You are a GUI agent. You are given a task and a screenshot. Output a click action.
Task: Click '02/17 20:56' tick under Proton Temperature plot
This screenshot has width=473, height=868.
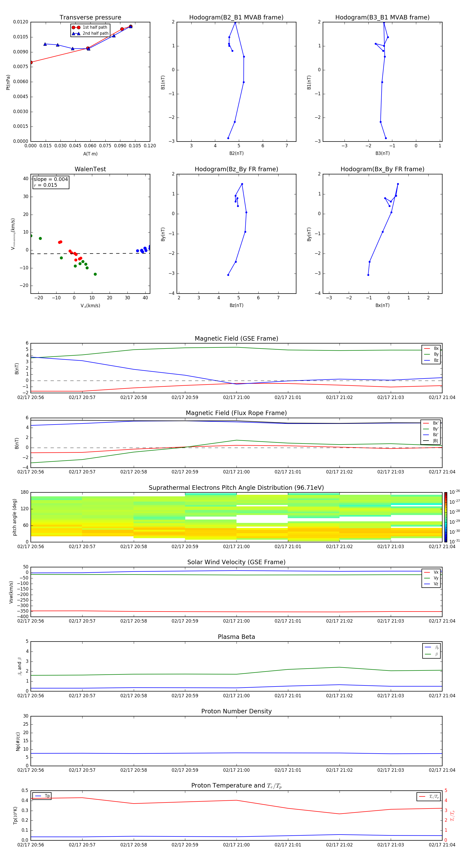[31, 845]
